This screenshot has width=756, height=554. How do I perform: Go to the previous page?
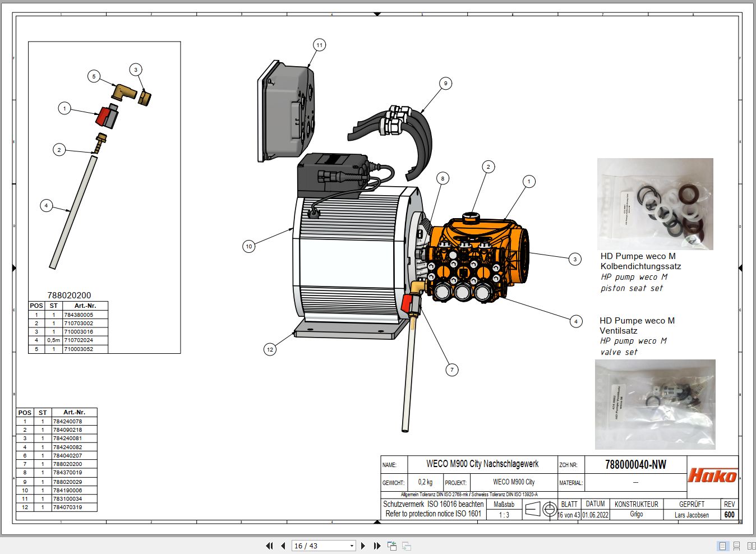click(283, 546)
